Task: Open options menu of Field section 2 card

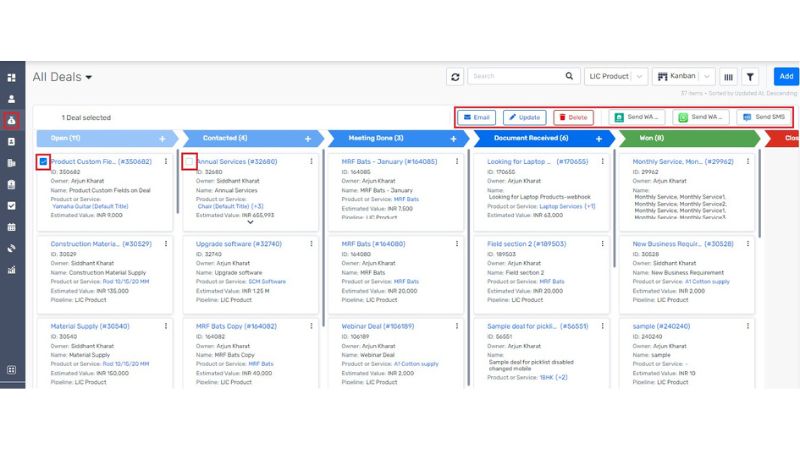Action: click(603, 244)
